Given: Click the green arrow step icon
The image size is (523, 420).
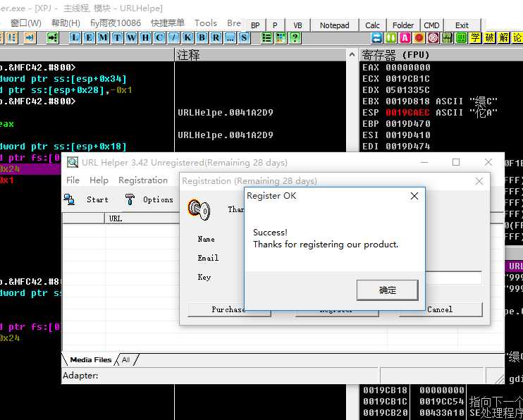Looking at the screenshot, I should (53, 37).
